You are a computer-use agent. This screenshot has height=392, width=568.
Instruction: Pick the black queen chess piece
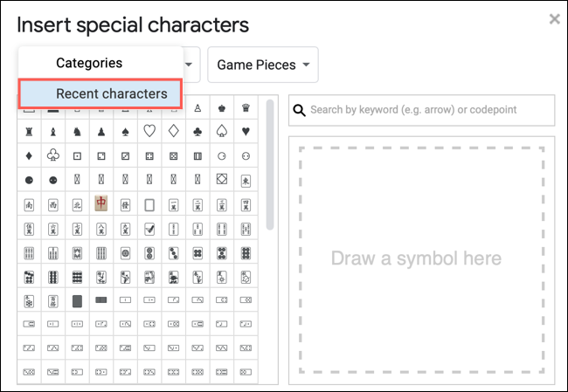pyautogui.click(x=246, y=107)
